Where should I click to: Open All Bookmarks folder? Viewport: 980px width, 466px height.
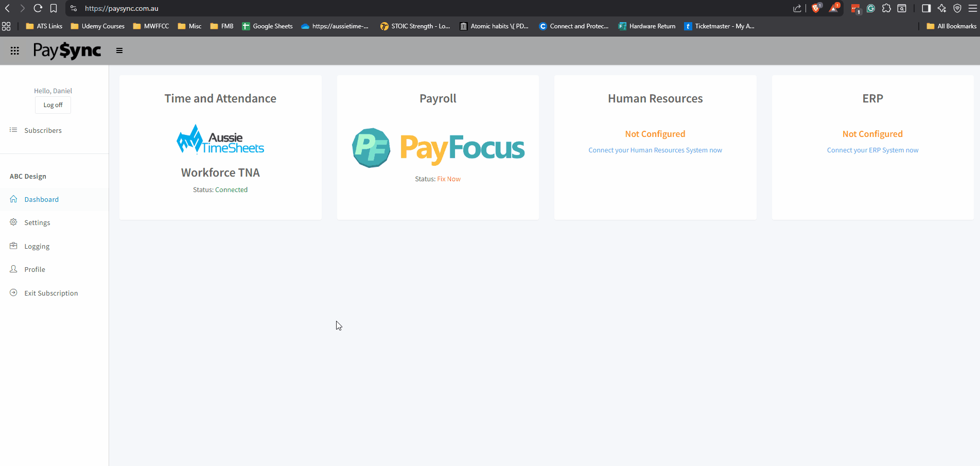coord(951,26)
